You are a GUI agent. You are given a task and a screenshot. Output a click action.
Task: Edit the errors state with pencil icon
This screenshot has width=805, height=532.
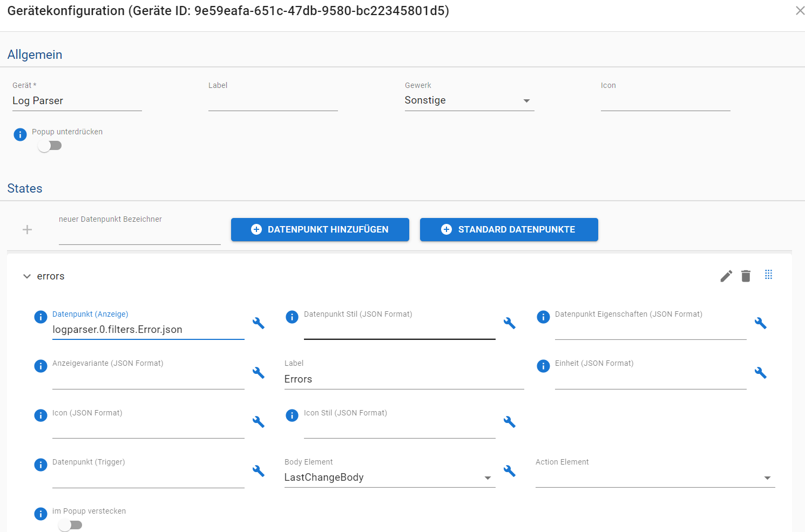(x=726, y=276)
